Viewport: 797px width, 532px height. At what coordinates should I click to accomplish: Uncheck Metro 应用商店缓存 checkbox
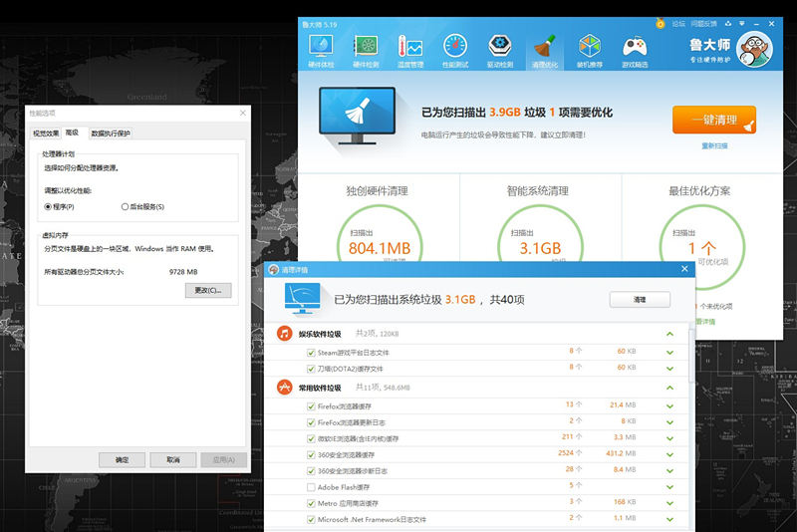[311, 503]
